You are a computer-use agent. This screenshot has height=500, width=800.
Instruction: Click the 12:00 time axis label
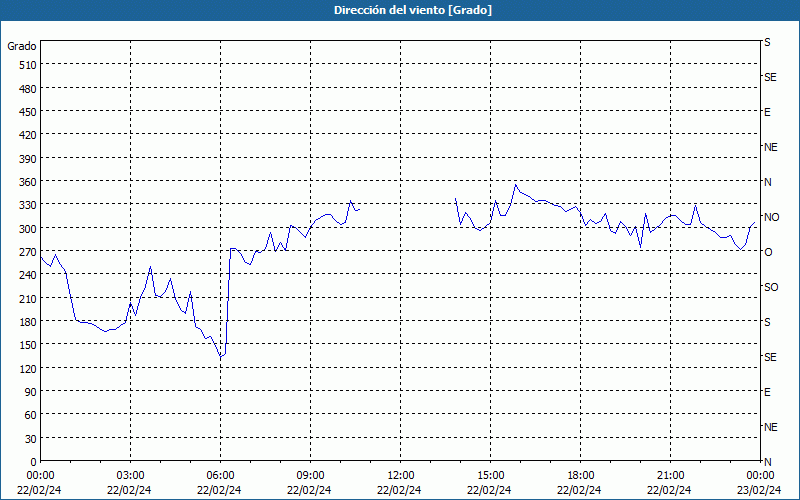click(x=401, y=476)
